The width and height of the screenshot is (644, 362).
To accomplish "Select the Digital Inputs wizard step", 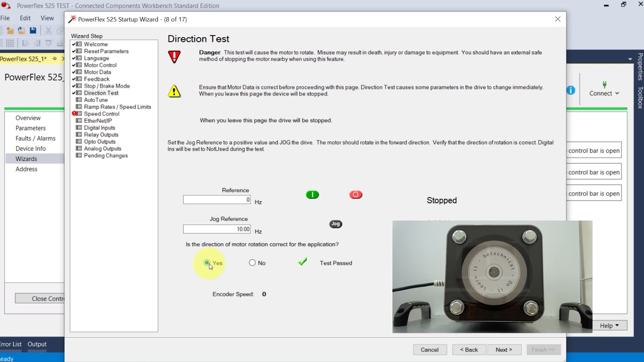I will (100, 128).
